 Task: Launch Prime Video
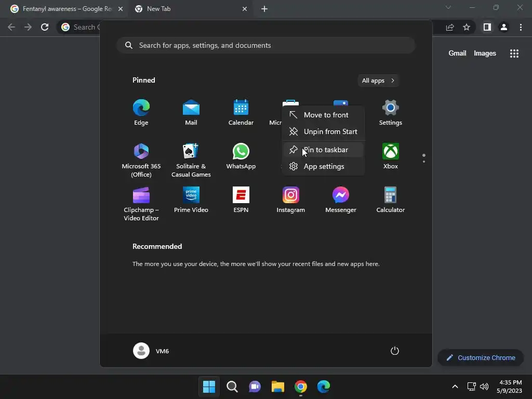tap(191, 200)
